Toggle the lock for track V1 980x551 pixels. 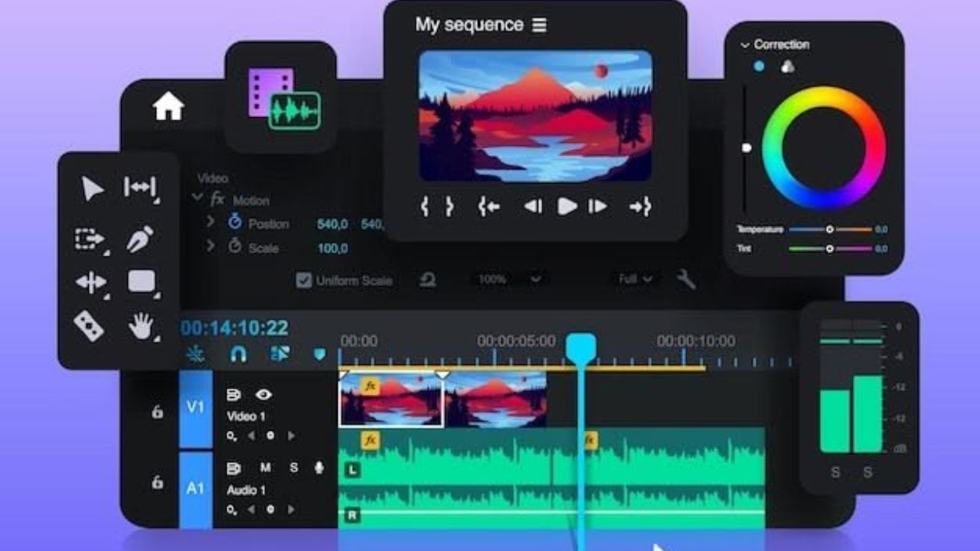point(157,412)
